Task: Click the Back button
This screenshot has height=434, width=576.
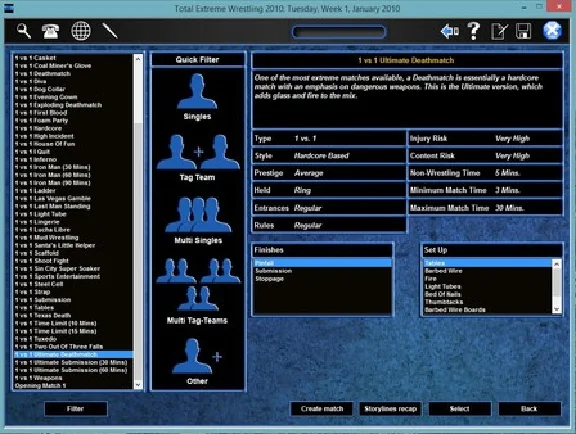Action: (529, 409)
